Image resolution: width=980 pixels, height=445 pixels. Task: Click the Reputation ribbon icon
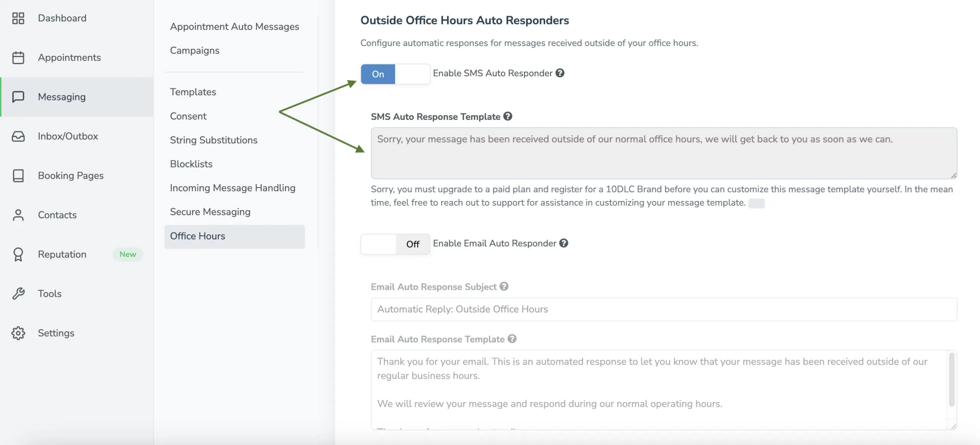tap(18, 254)
